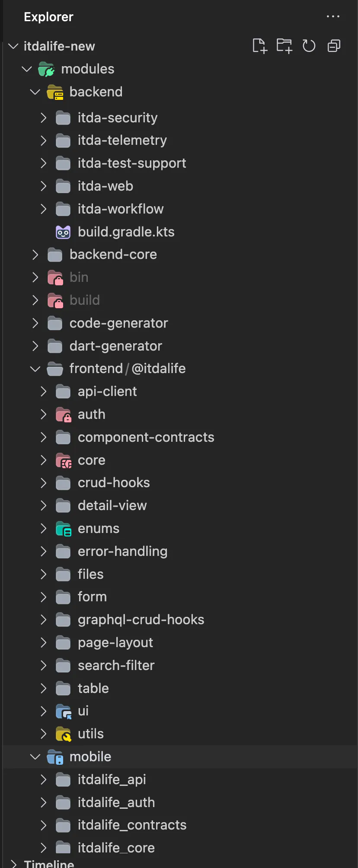Viewport: 358px width, 868px height.
Task: Click the locked auth folder icon
Action: [64, 415]
